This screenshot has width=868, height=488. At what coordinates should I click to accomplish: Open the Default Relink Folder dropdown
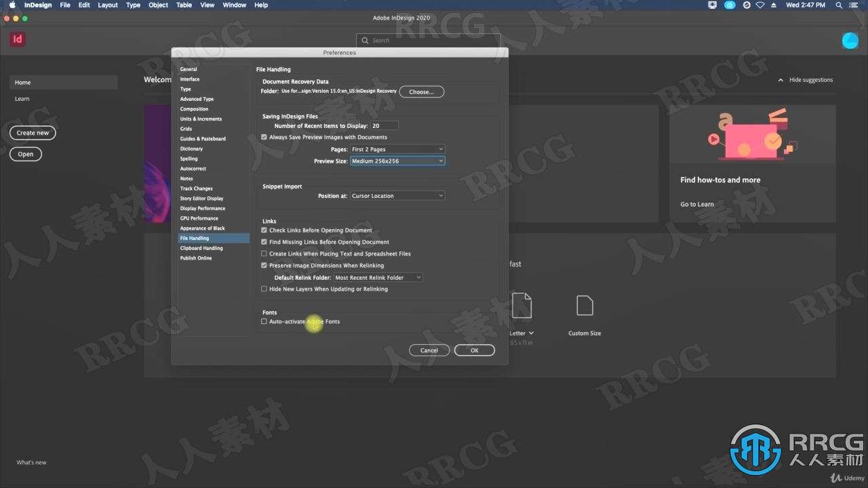click(x=378, y=277)
